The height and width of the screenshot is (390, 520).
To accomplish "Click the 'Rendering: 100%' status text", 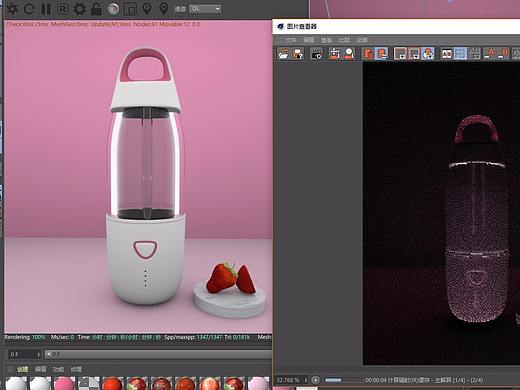I will [x=25, y=337].
